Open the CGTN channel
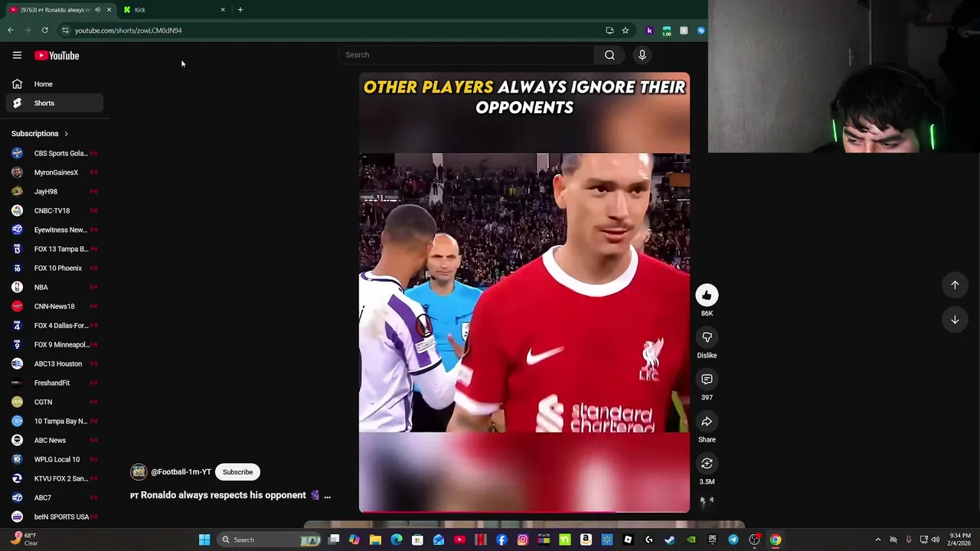This screenshot has width=980, height=551. (54, 402)
